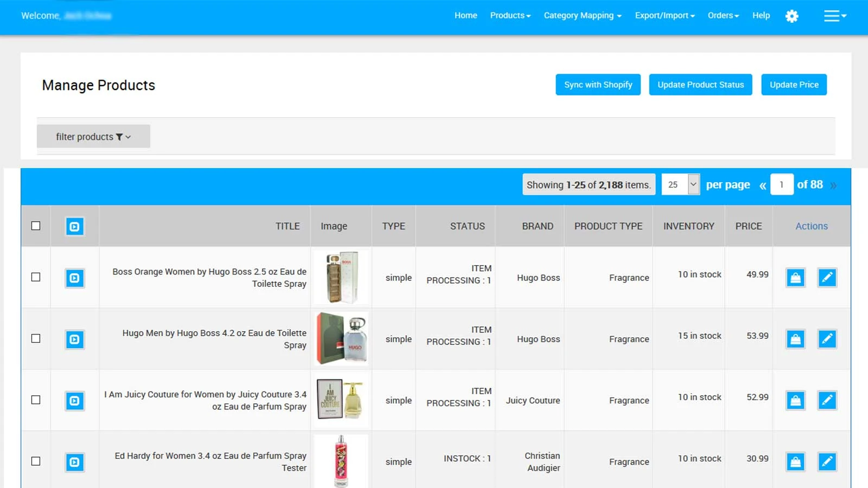Click Update Product Status button

pos(700,85)
